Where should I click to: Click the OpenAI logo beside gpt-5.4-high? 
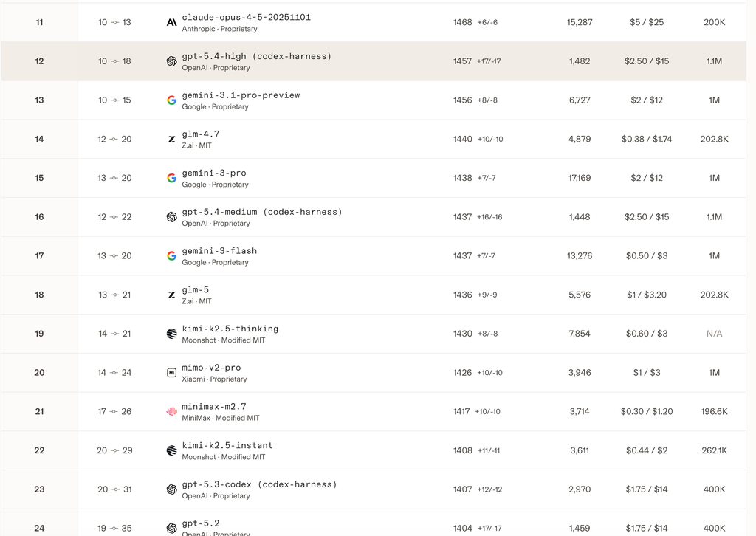[171, 61]
